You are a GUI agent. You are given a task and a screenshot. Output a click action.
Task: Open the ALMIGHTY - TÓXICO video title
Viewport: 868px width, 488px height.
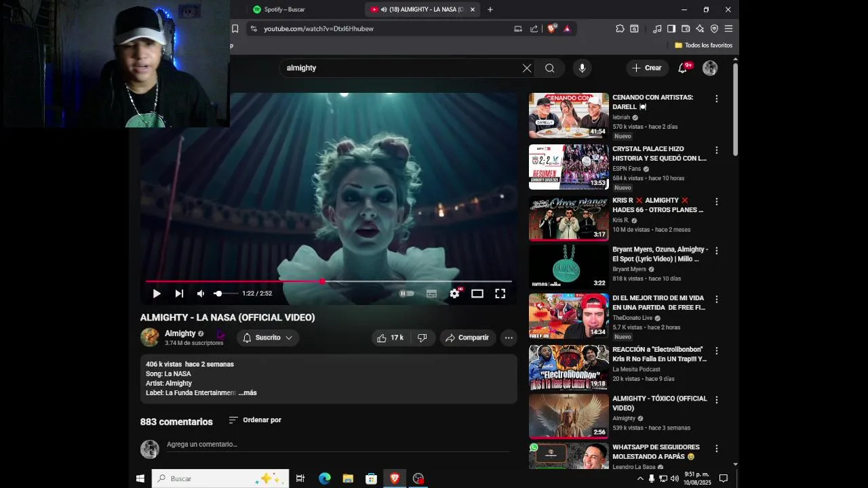659,403
